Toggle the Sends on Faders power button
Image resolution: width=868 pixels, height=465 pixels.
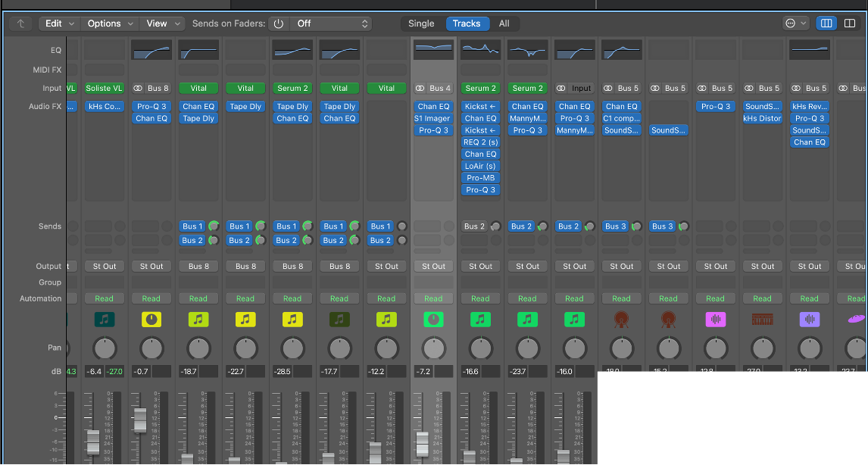click(x=279, y=23)
